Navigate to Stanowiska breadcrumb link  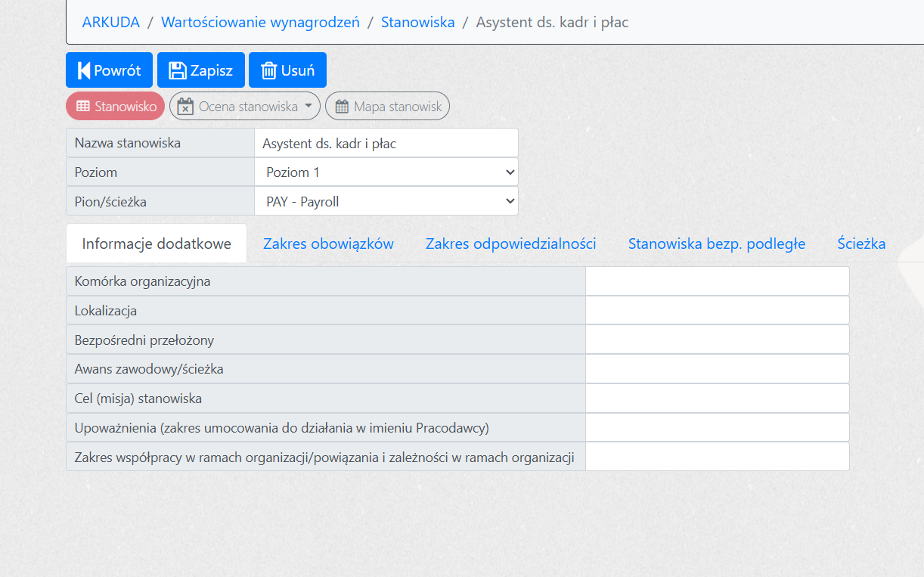[417, 23]
